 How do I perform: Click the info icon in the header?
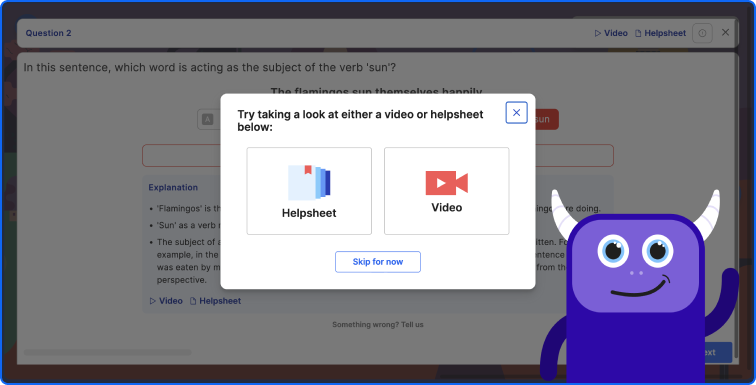pos(702,33)
